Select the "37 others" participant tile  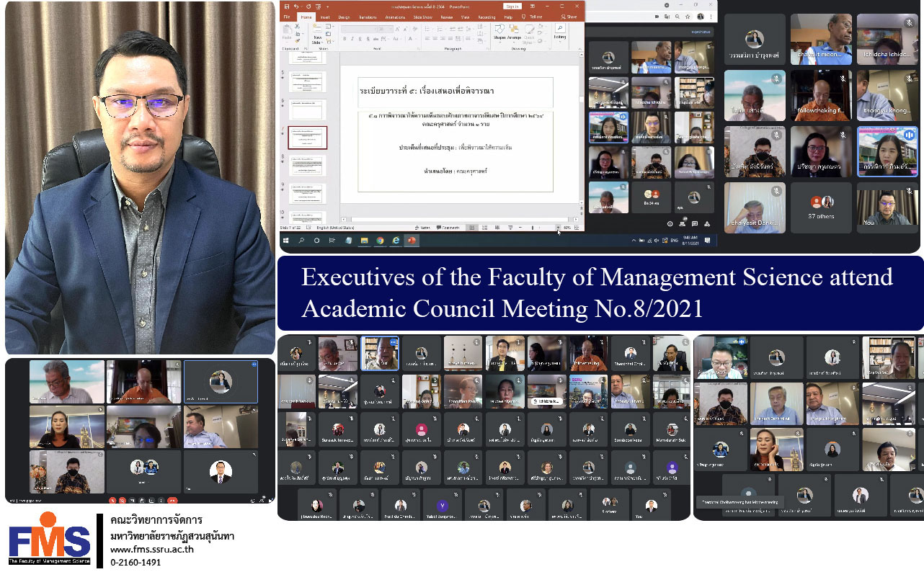(821, 207)
